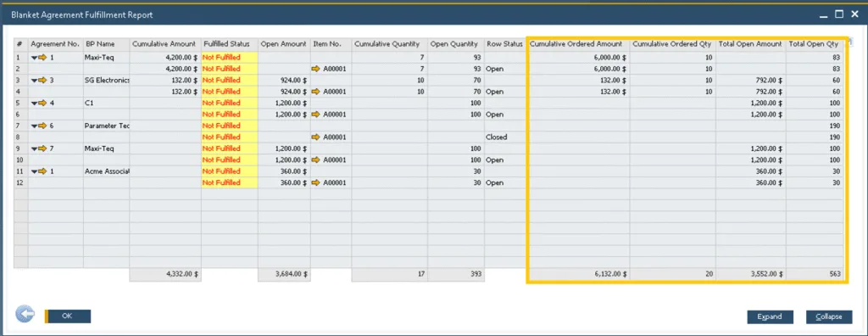Viewport: 868px width, 336px height.
Task: Click the Collapse button
Action: coord(829,316)
